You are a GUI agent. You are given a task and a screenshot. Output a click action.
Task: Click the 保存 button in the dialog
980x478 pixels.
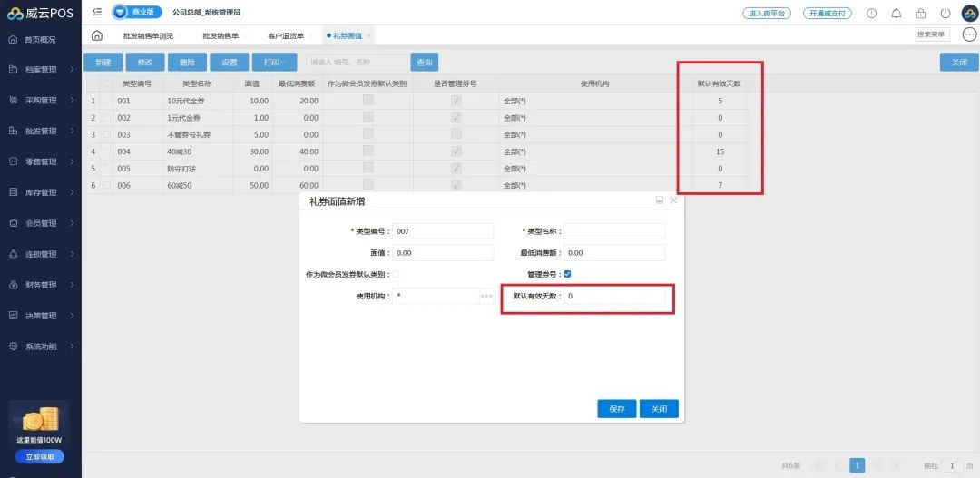click(x=616, y=409)
